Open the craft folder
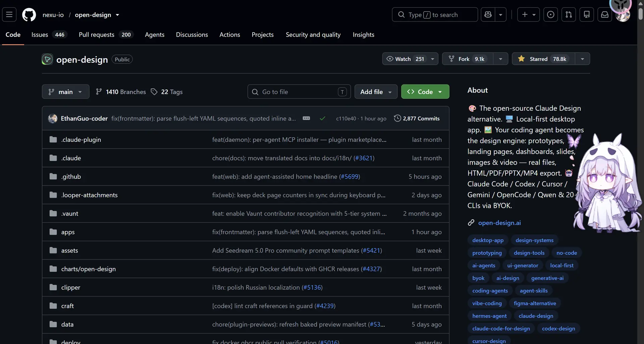This screenshot has height=344, width=644. (67, 306)
